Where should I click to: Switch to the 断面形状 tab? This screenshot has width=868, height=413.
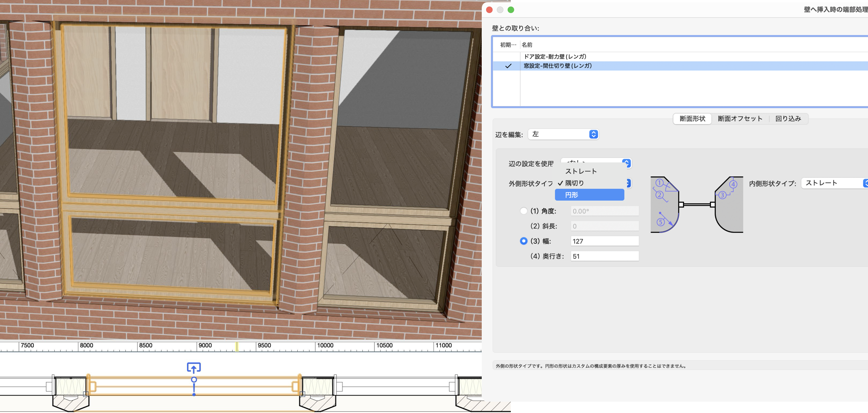[x=692, y=118]
